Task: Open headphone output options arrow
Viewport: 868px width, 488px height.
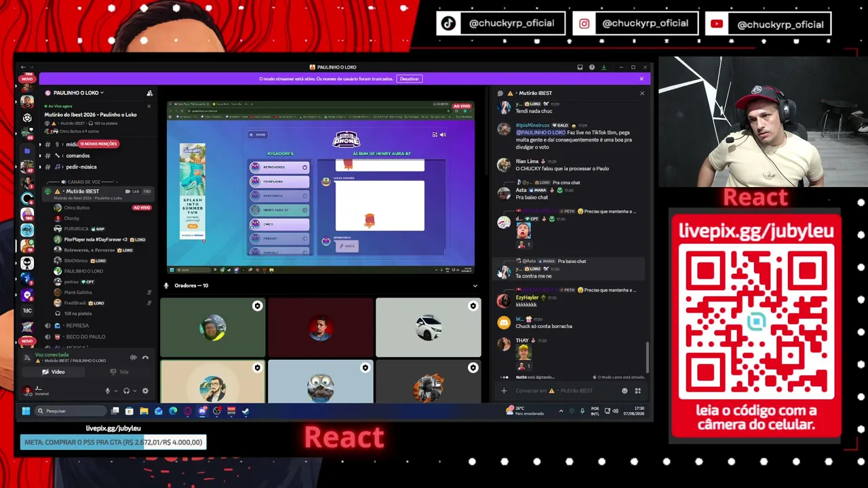Action: click(x=134, y=391)
